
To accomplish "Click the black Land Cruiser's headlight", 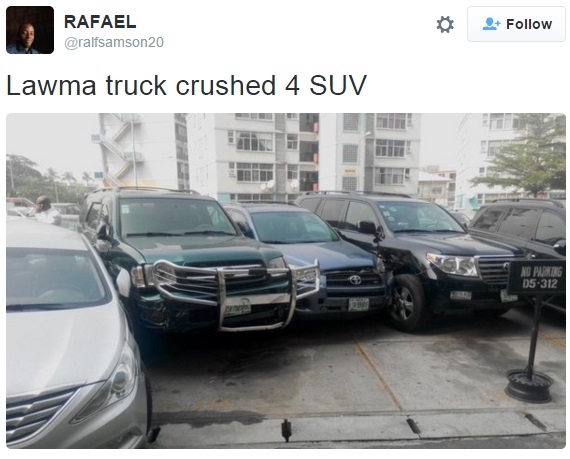I will [453, 263].
